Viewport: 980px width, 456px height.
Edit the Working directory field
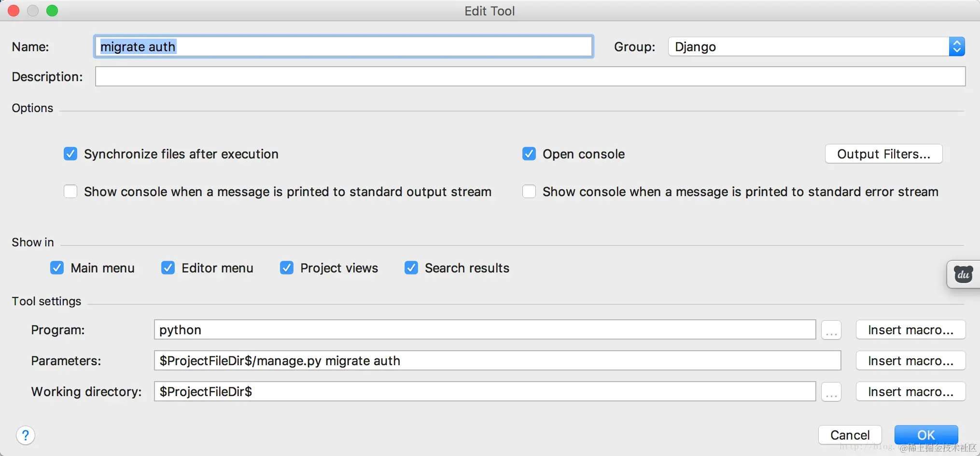[x=485, y=392]
